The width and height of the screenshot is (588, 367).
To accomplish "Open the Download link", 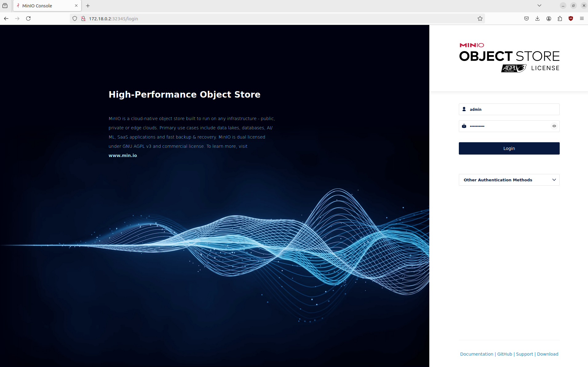I will pyautogui.click(x=547, y=354).
